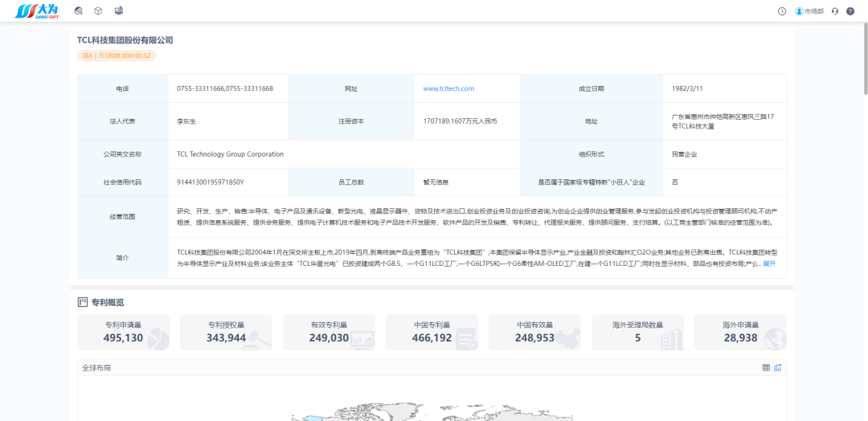Select employee count value 暂无信息
This screenshot has width=868, height=421.
tap(436, 182)
